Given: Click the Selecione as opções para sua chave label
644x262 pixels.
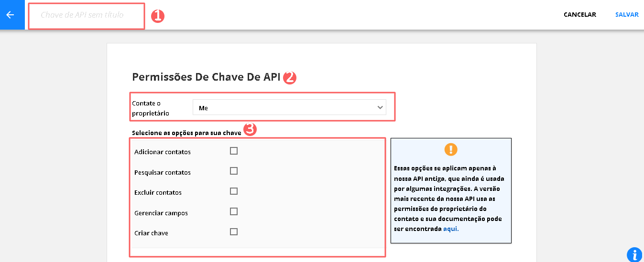Looking at the screenshot, I should tap(186, 133).
